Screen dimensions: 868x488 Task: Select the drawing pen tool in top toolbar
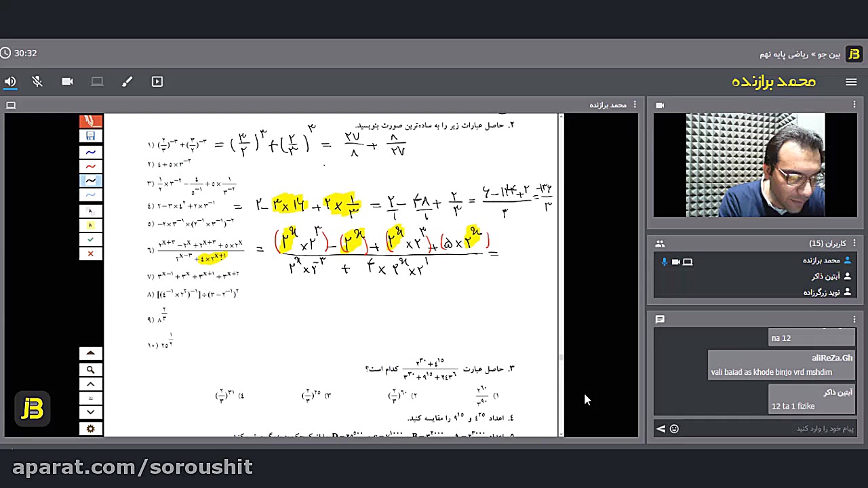[127, 81]
